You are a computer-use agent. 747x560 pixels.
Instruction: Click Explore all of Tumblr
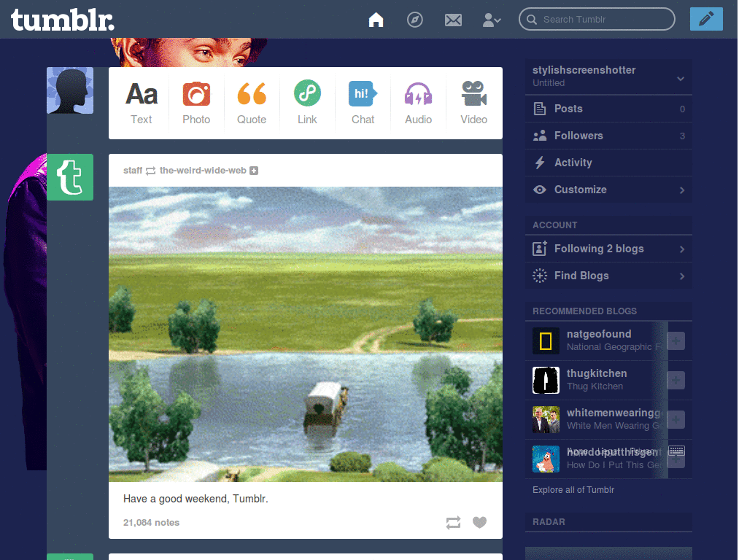(x=573, y=489)
